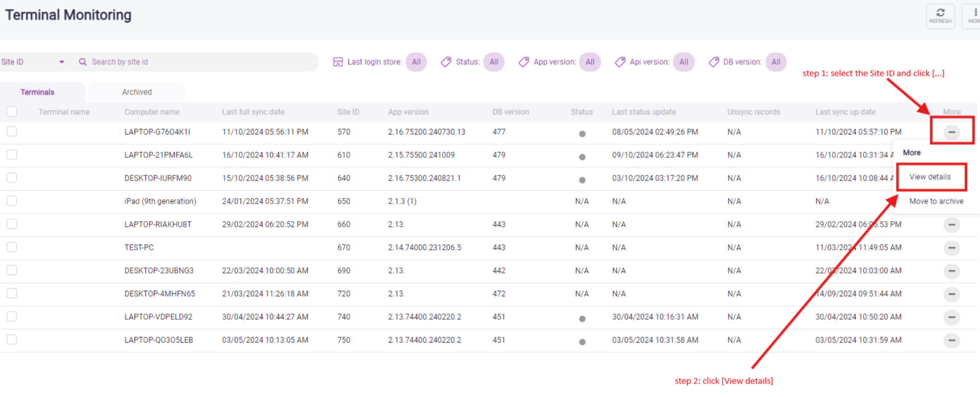
Task: Click the Last login store icon
Action: [338, 62]
